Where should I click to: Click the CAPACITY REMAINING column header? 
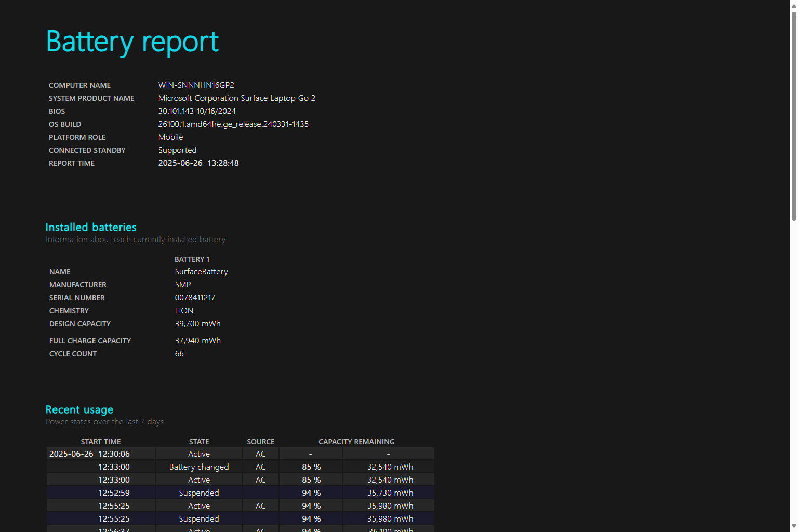click(356, 442)
